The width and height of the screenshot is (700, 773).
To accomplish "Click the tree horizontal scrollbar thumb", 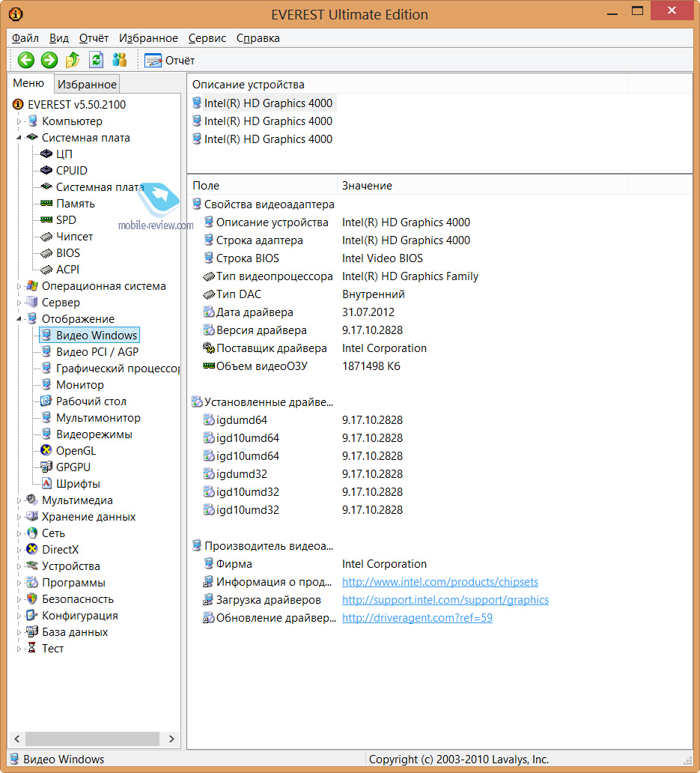I will [92, 739].
